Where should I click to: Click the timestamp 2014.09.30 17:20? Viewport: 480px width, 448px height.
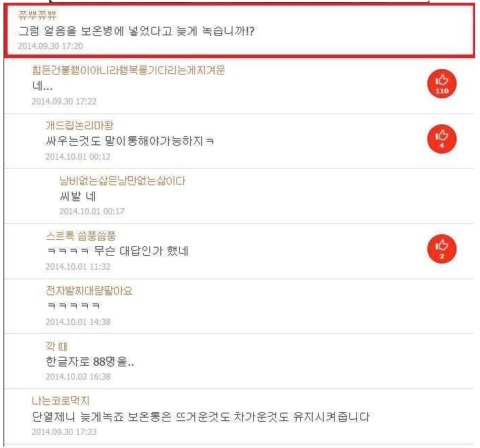[x=50, y=46]
